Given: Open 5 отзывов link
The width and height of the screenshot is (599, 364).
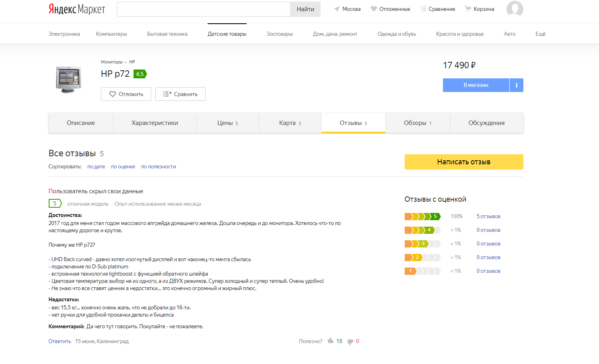Looking at the screenshot, I should (488, 216).
